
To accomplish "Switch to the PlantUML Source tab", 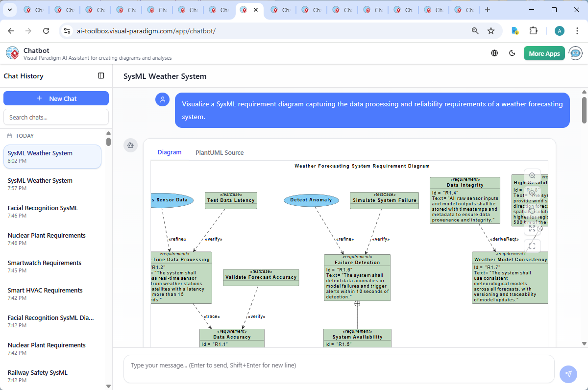I will click(220, 153).
